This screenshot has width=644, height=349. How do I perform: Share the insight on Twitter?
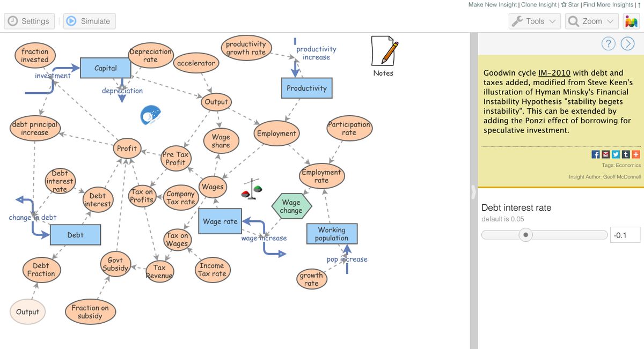(x=616, y=154)
